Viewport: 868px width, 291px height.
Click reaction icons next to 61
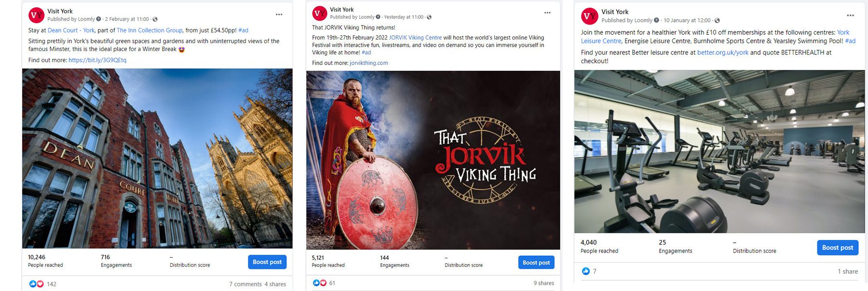(x=319, y=283)
